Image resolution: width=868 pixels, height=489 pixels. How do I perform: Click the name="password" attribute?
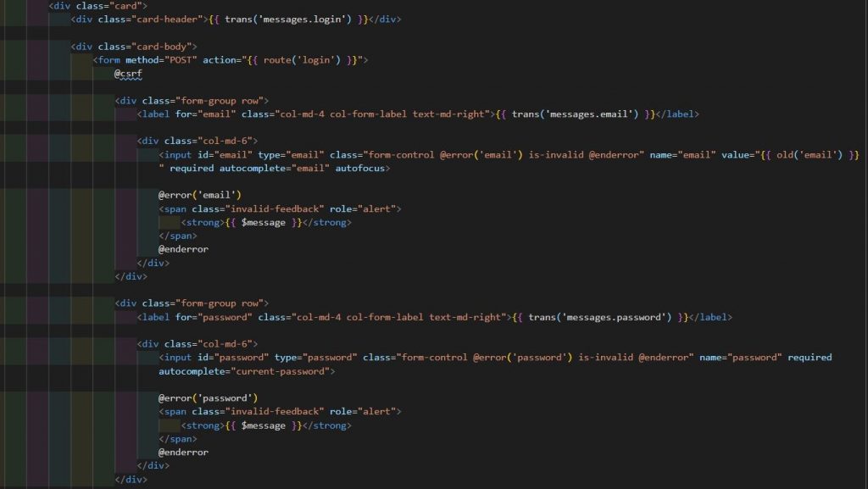coord(741,358)
